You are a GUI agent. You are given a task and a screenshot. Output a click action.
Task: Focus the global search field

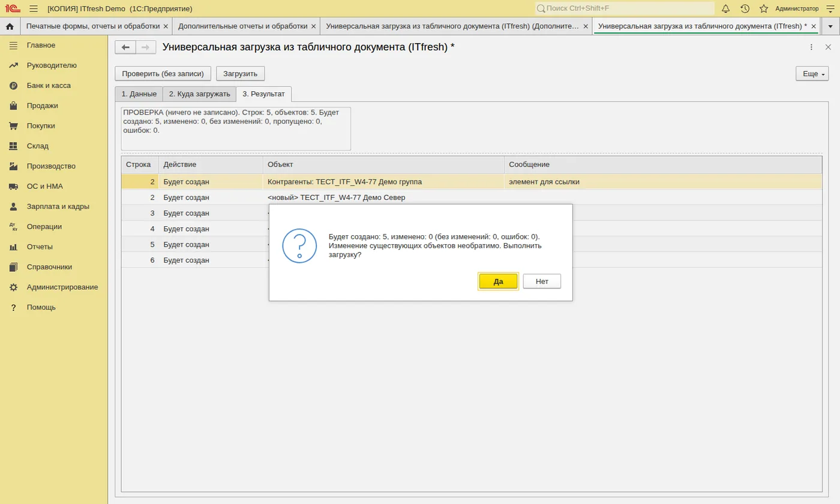[x=625, y=8]
